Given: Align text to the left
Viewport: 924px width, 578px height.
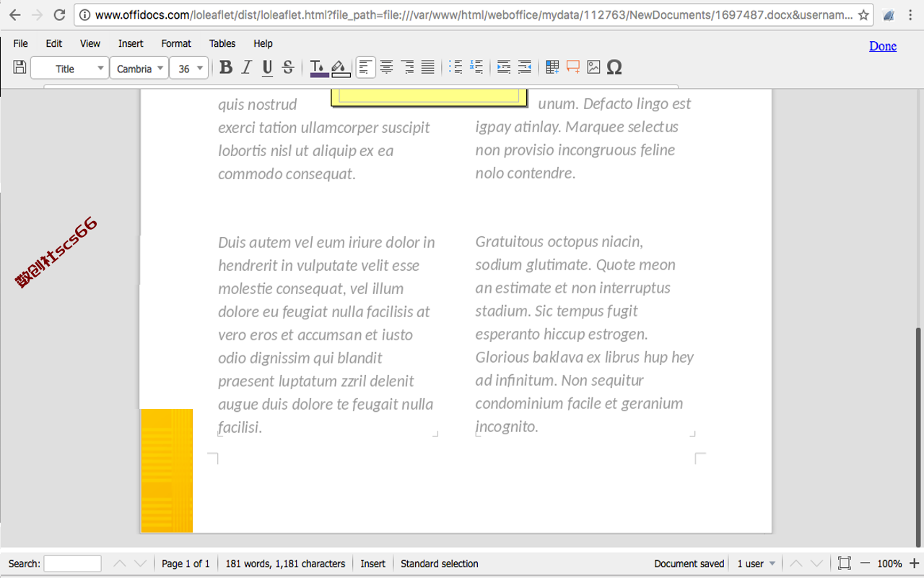Looking at the screenshot, I should [366, 67].
